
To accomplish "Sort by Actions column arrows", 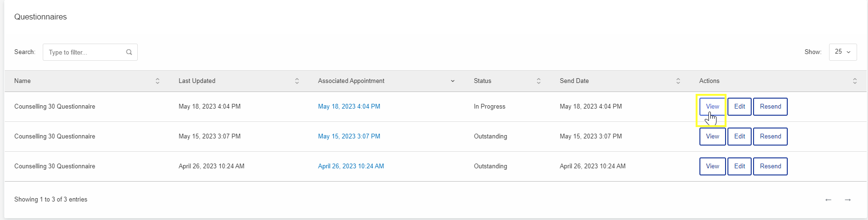I will coord(855,81).
